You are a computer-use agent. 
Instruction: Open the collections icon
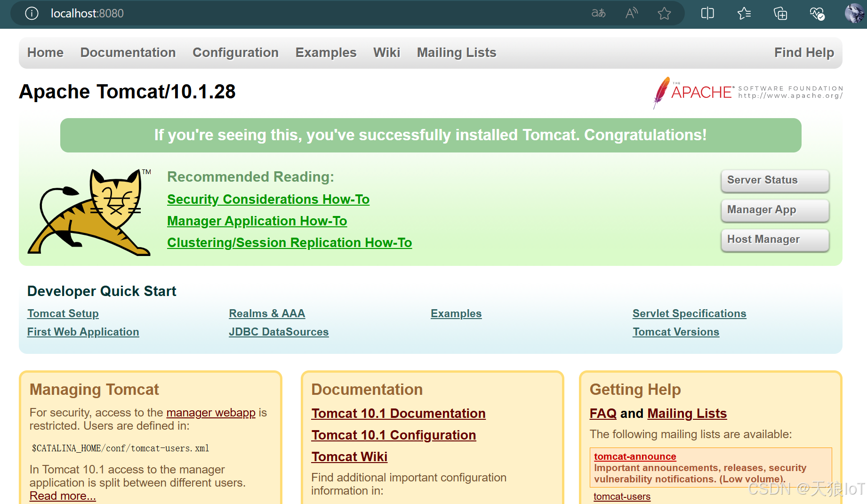coord(780,13)
